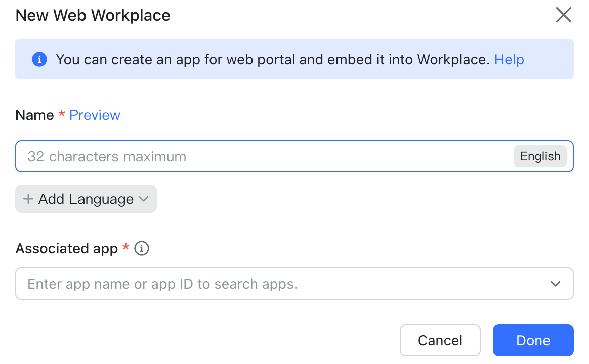Click the dropdown arrow in the app search box
This screenshot has height=364, width=589.
pos(555,284)
